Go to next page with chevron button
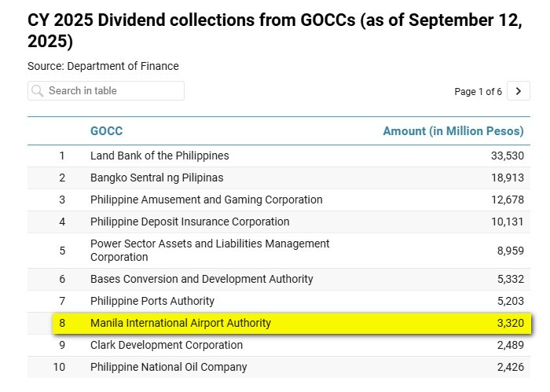Screen dimensions: 550x392 click(x=518, y=91)
